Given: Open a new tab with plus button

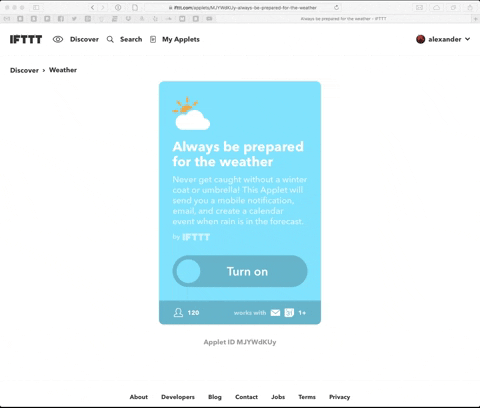Looking at the screenshot, I should (476, 19).
